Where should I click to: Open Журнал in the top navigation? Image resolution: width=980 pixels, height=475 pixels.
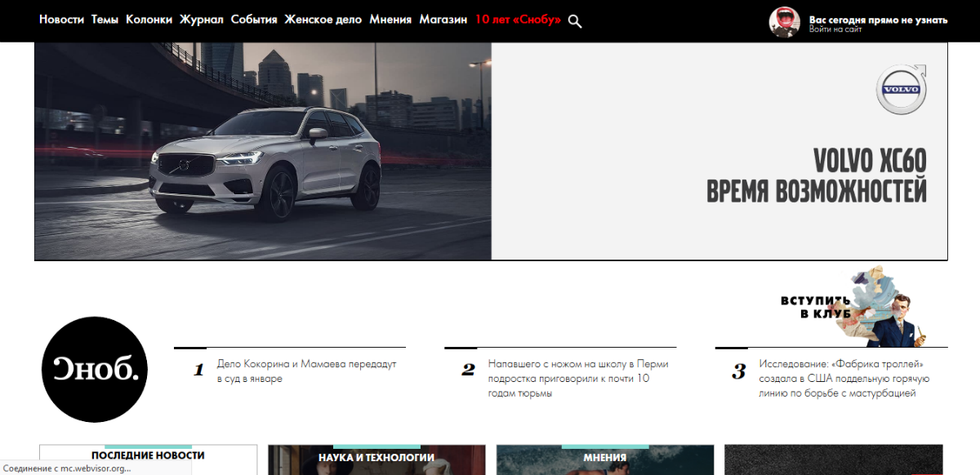pyautogui.click(x=201, y=20)
